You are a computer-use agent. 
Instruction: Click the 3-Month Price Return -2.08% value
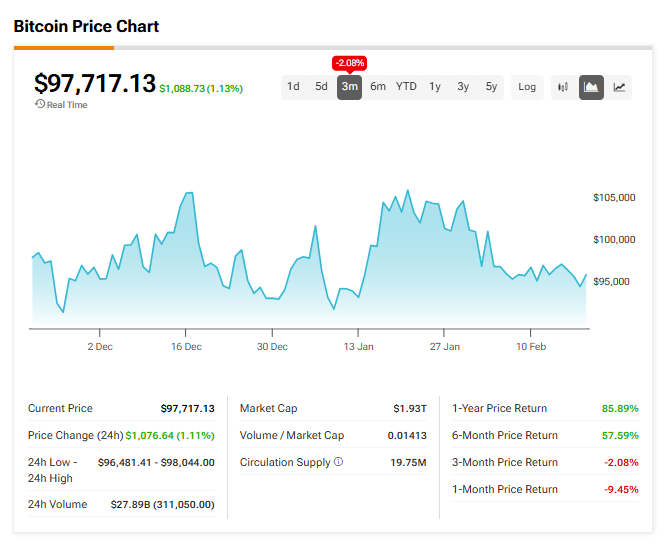point(621,462)
